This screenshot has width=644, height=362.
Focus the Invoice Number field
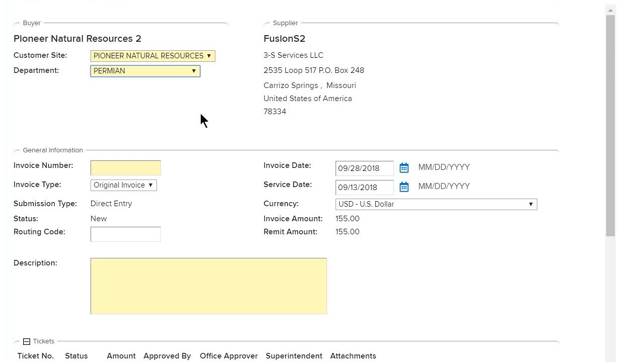point(126,168)
